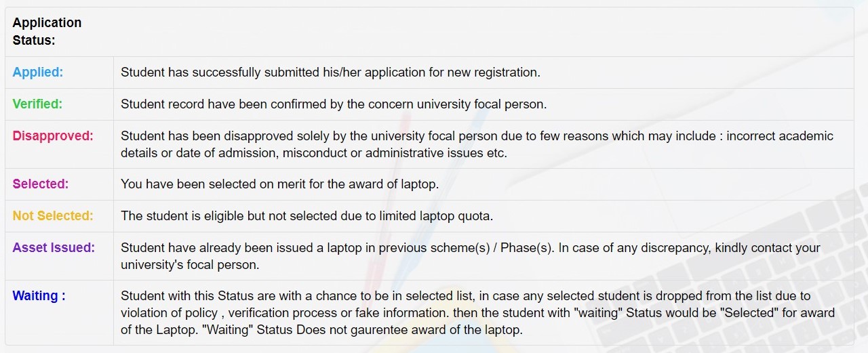Click the red "Disapproved:" status label
Viewport: 868px width, 353px height.
pos(53,136)
